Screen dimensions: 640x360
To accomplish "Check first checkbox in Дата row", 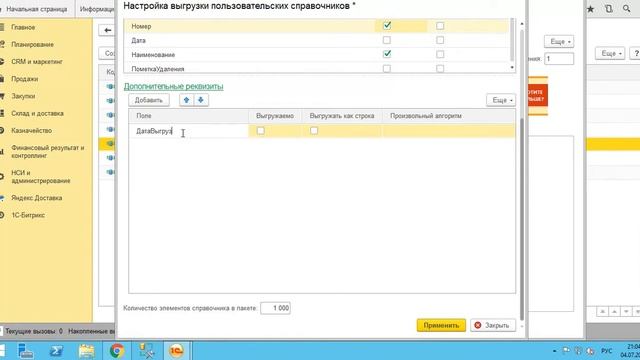I will (387, 40).
